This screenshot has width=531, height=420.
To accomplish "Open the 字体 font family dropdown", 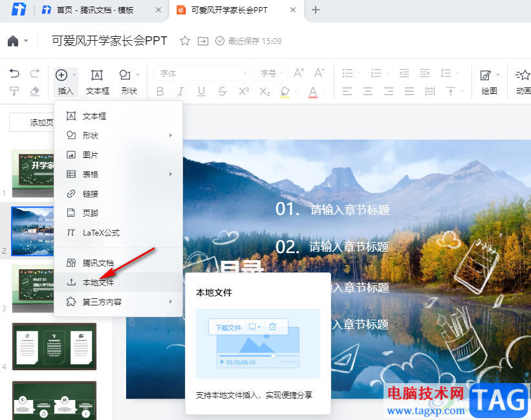I will (202, 73).
